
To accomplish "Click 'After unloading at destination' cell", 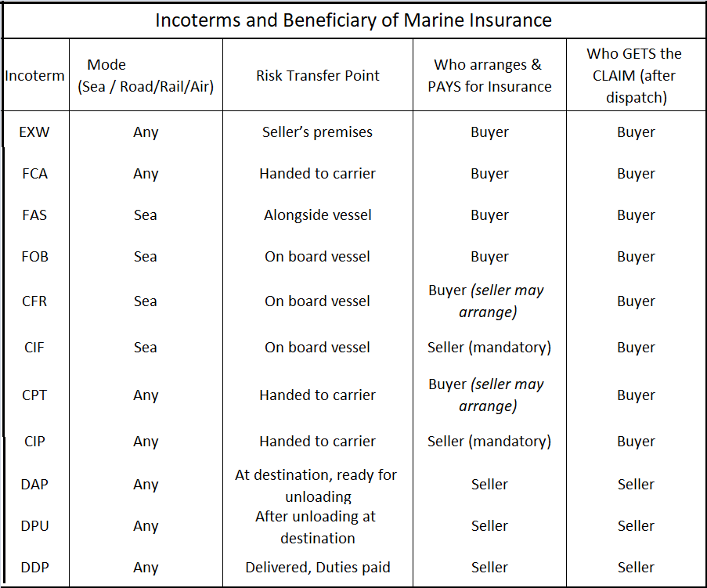I will (x=318, y=527).
